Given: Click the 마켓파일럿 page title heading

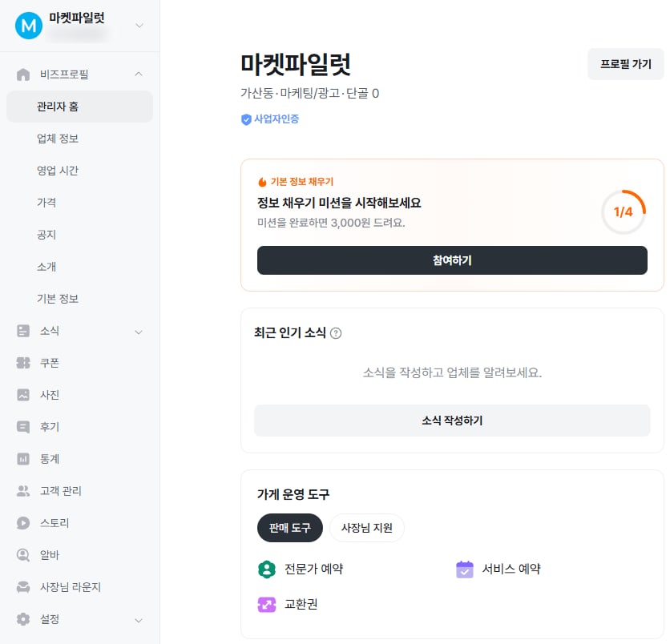Looking at the screenshot, I should pos(296,65).
